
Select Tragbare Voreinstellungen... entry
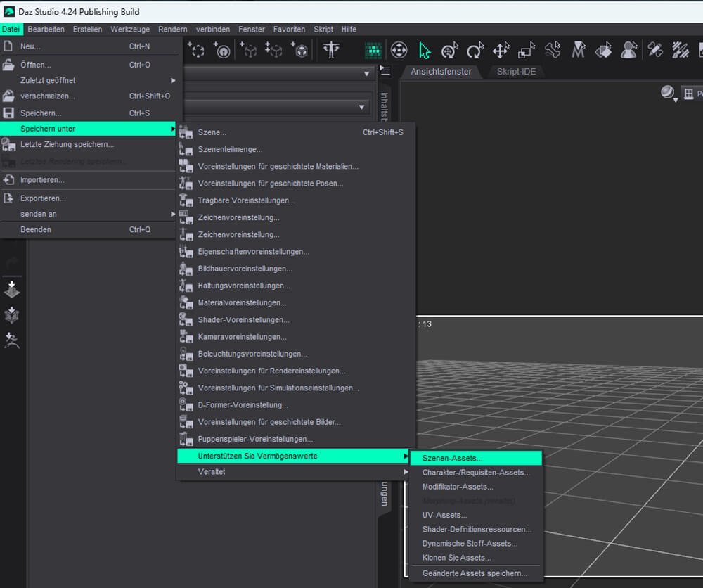(x=293, y=200)
